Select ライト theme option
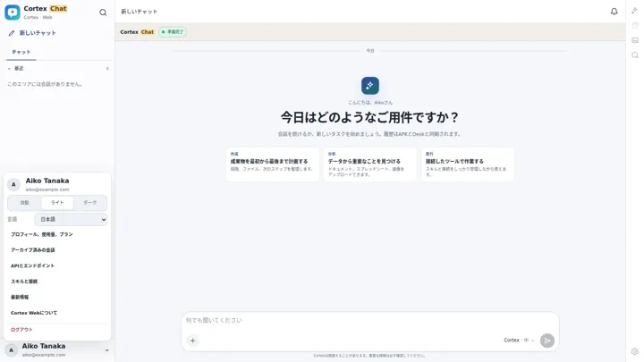This screenshot has width=644, height=362. tap(57, 203)
